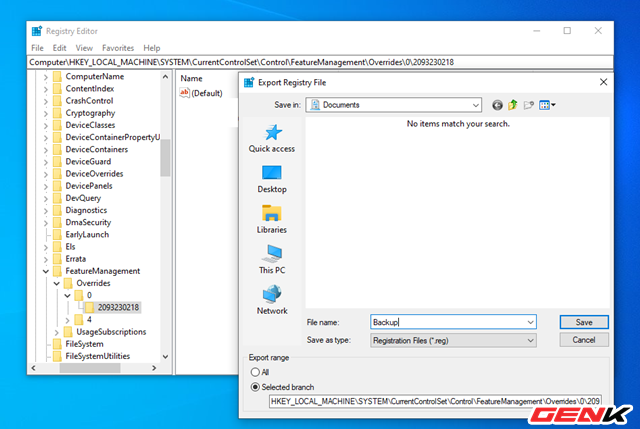Open the View menu
This screenshot has width=640, height=429.
tap(84, 48)
